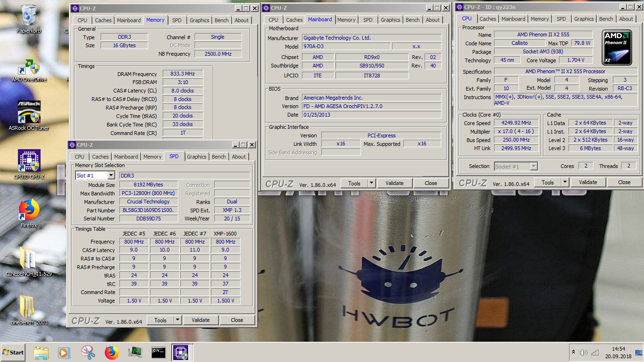Show hidden system tray icons

(574, 352)
